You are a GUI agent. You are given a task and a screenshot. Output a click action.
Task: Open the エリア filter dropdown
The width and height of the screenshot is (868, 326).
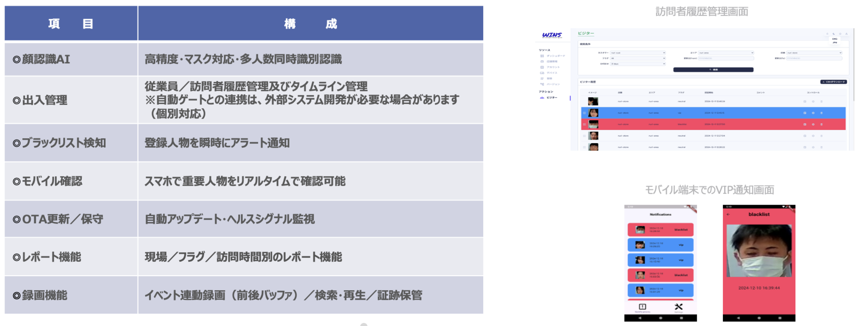click(726, 53)
